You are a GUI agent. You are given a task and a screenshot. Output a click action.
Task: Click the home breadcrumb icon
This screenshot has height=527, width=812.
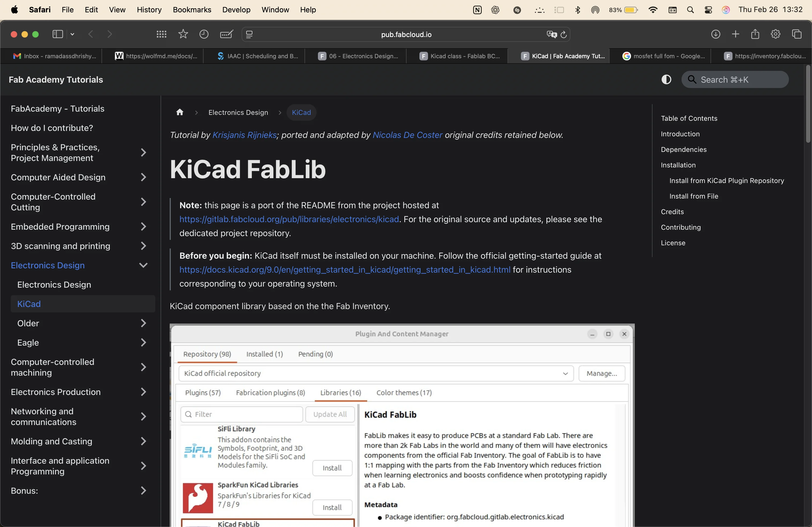click(180, 112)
